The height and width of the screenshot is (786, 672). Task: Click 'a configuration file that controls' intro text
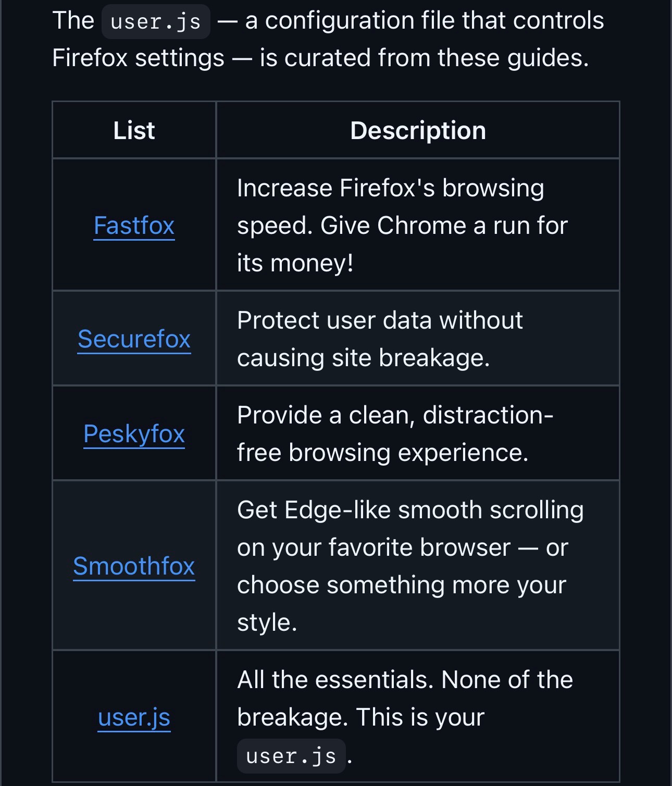pos(424,21)
